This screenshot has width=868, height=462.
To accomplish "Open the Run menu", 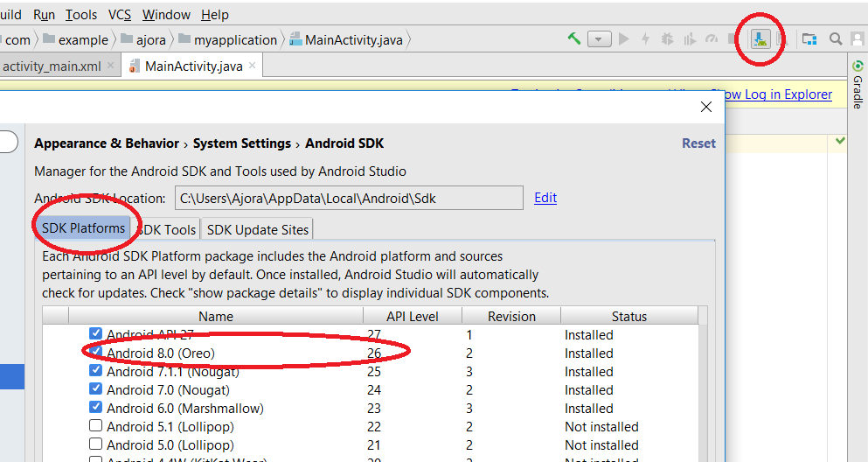I will [44, 15].
